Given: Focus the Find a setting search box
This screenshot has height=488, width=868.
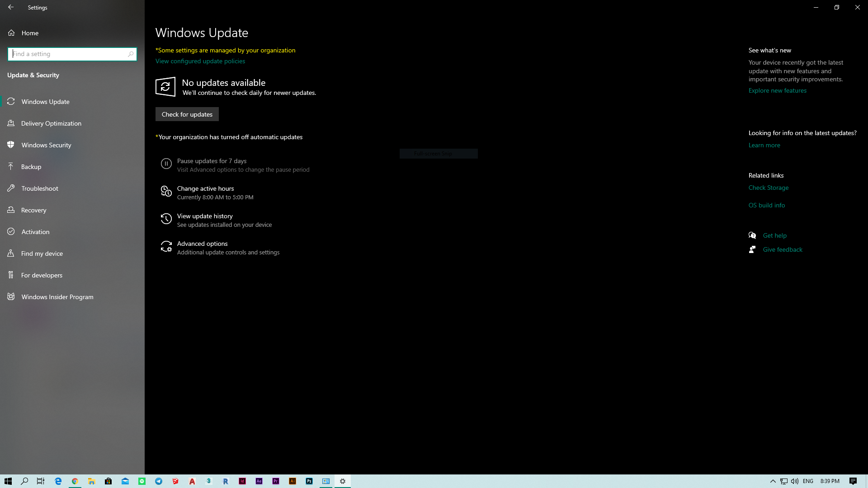Looking at the screenshot, I should pyautogui.click(x=72, y=54).
